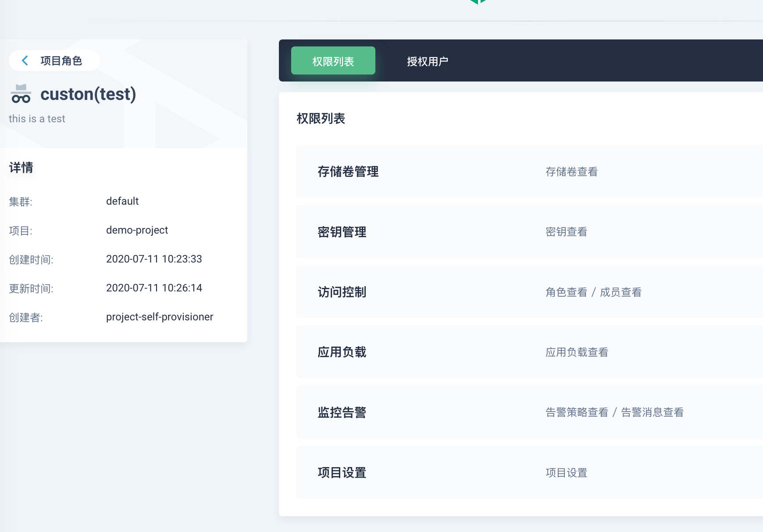Select the 访问控制 permission row
Screen dimensions: 763x532
[530, 292]
